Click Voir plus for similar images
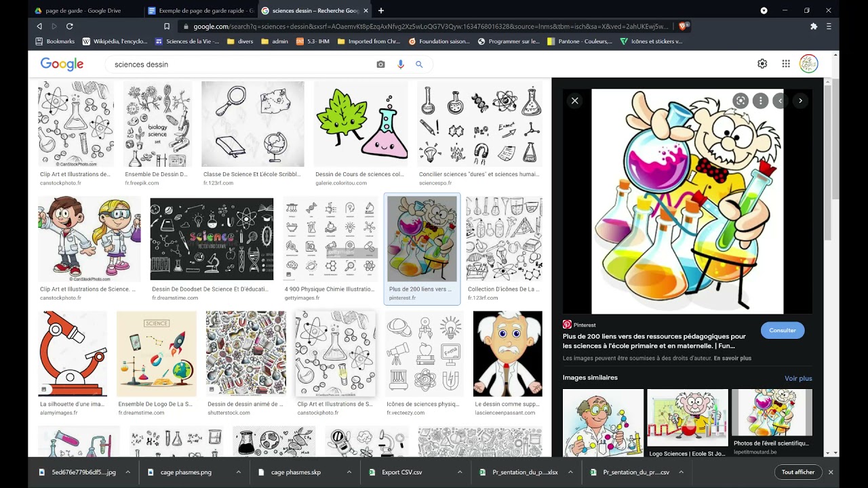The width and height of the screenshot is (868, 488). [x=798, y=378]
